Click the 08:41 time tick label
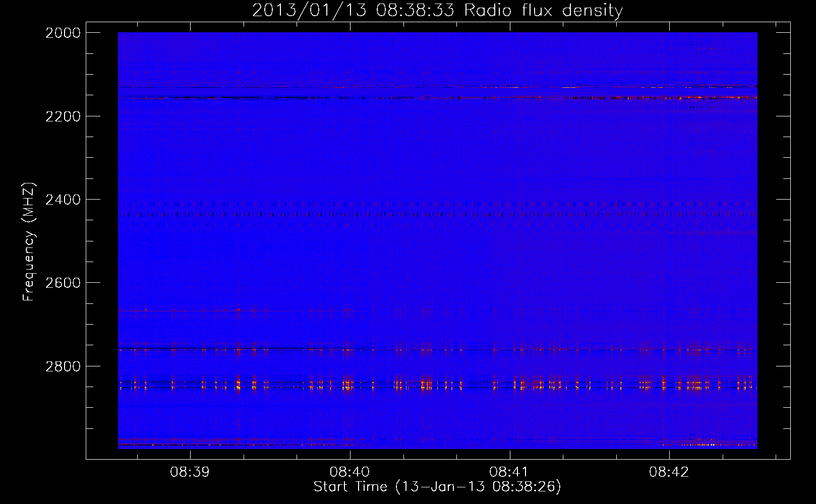The height and width of the screenshot is (504, 816). click(509, 472)
